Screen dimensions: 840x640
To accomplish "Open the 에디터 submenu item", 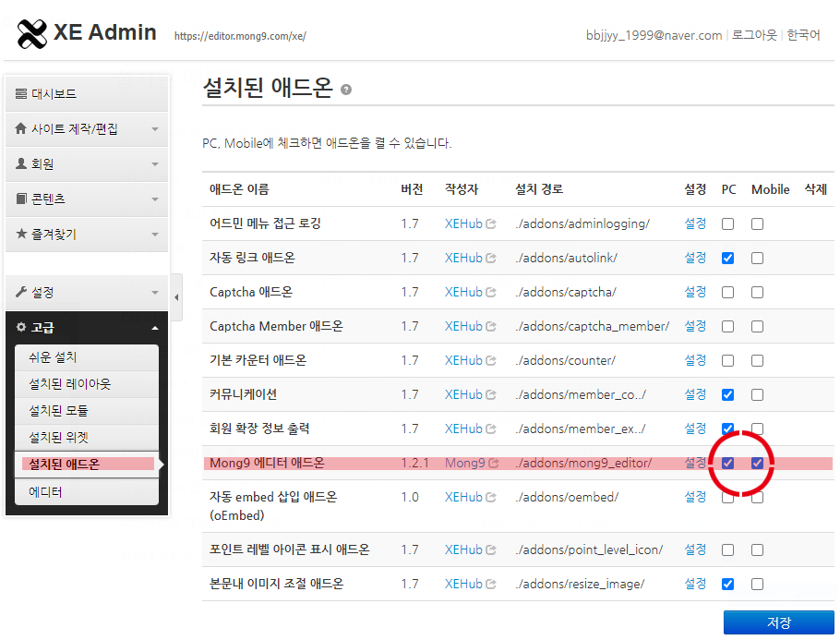I will (x=46, y=492).
